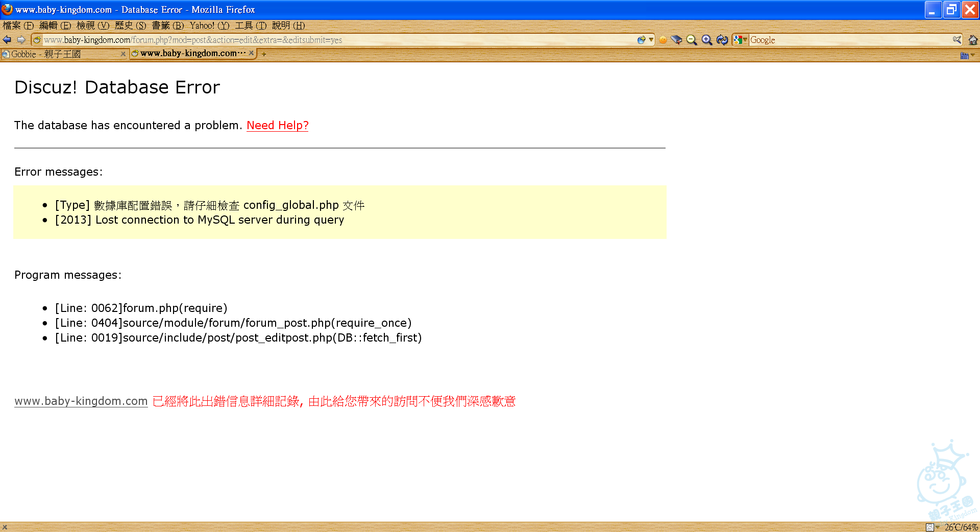Click the Back arrow navigation button
Screen dimensions: 980x532
pyautogui.click(x=7, y=40)
